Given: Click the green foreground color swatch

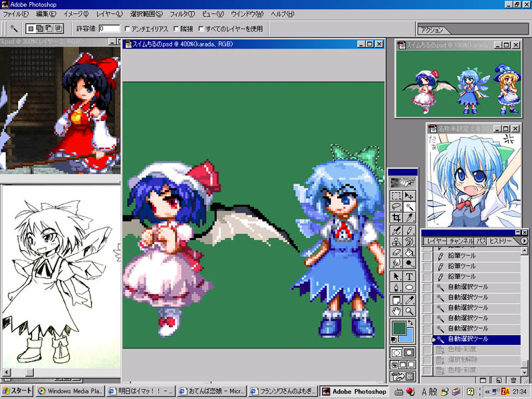Looking at the screenshot, I should (x=400, y=328).
